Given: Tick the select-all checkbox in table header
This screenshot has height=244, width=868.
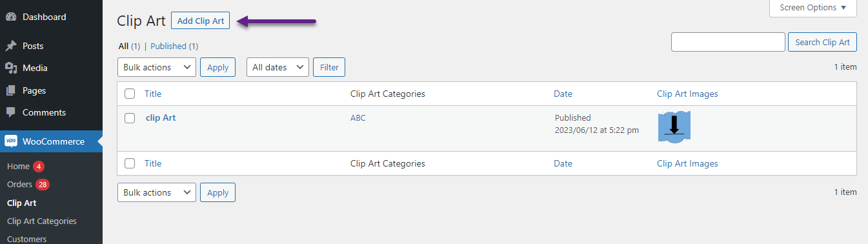Looking at the screenshot, I should 130,94.
